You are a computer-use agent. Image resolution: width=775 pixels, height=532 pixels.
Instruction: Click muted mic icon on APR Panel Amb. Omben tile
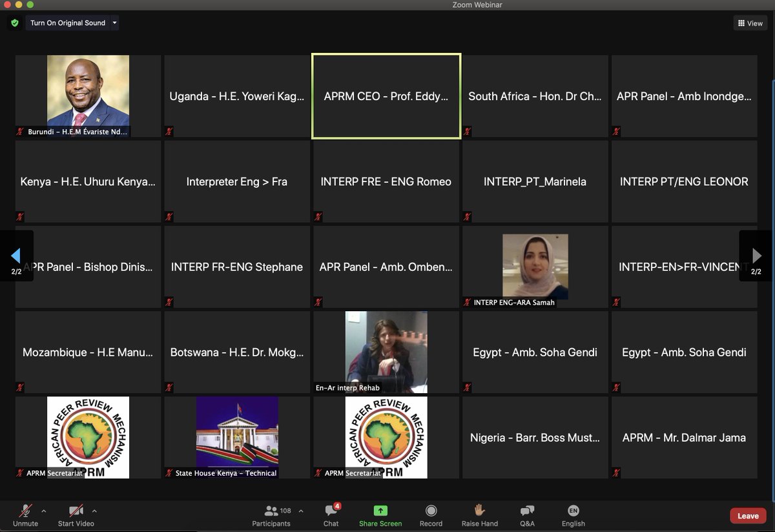click(x=318, y=302)
